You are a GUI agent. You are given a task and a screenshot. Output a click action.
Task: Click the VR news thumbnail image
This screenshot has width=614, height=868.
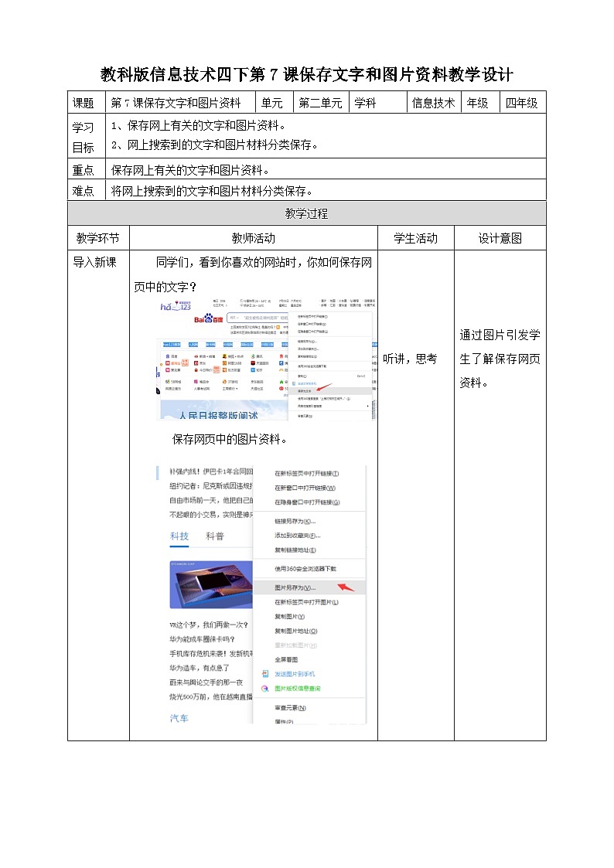211,584
